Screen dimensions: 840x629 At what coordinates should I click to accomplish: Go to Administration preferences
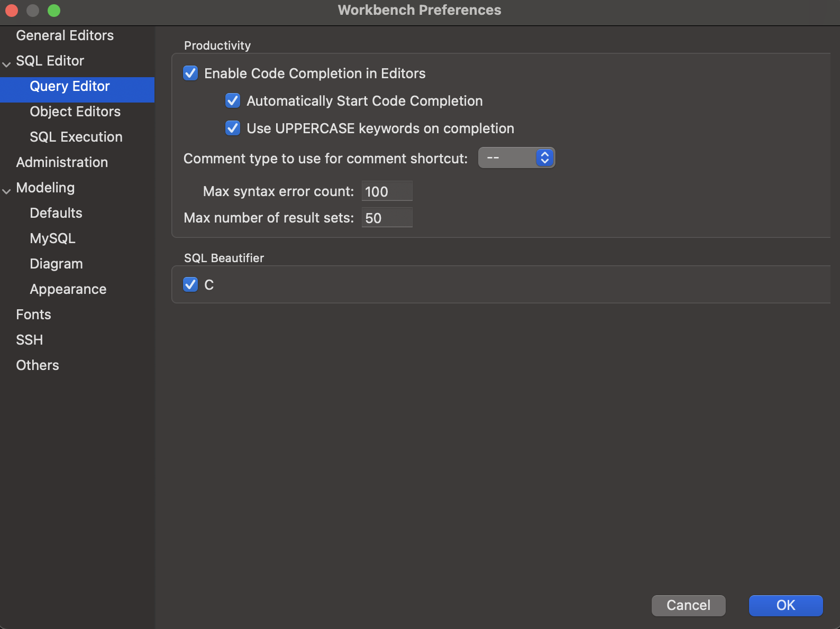(x=62, y=162)
